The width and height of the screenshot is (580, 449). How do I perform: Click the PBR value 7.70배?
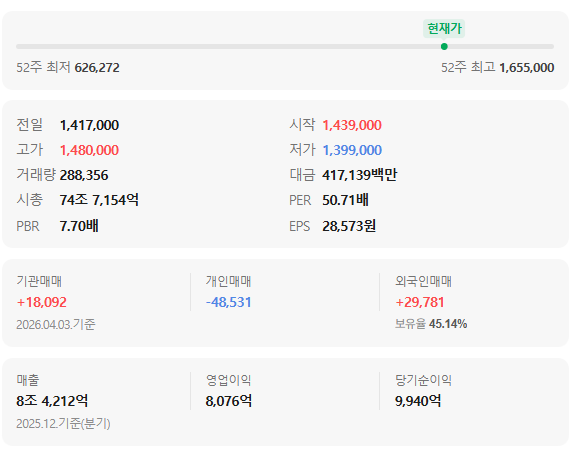coord(79,226)
